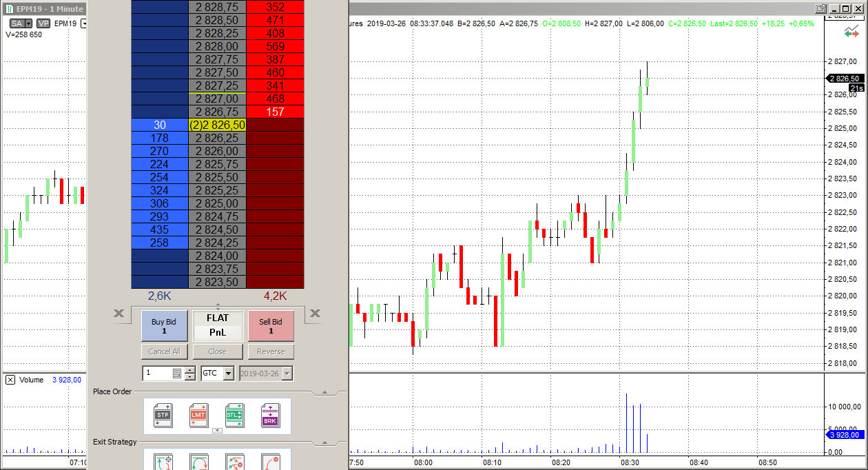Click the blue 3 928,00 volume marker on axis
Viewport: 868px width, 470px height.
coord(845,435)
